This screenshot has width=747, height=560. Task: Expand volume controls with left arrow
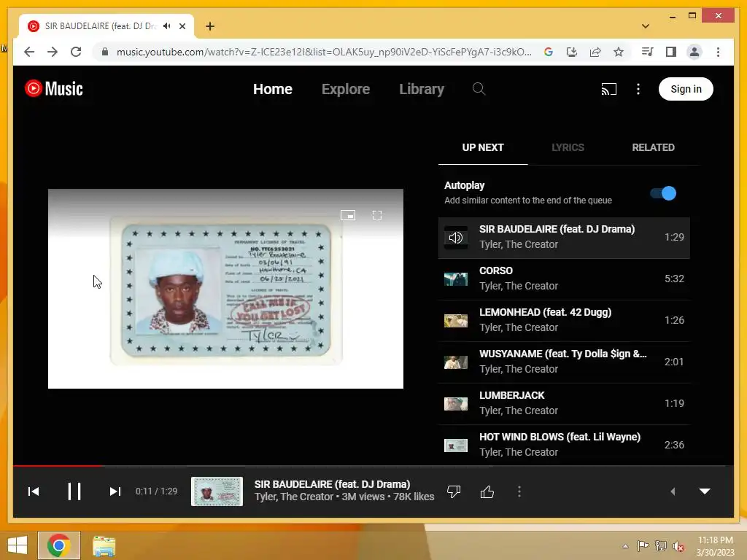click(x=673, y=491)
